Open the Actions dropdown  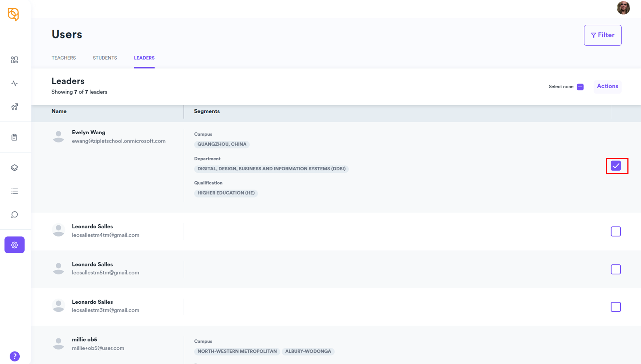607,86
